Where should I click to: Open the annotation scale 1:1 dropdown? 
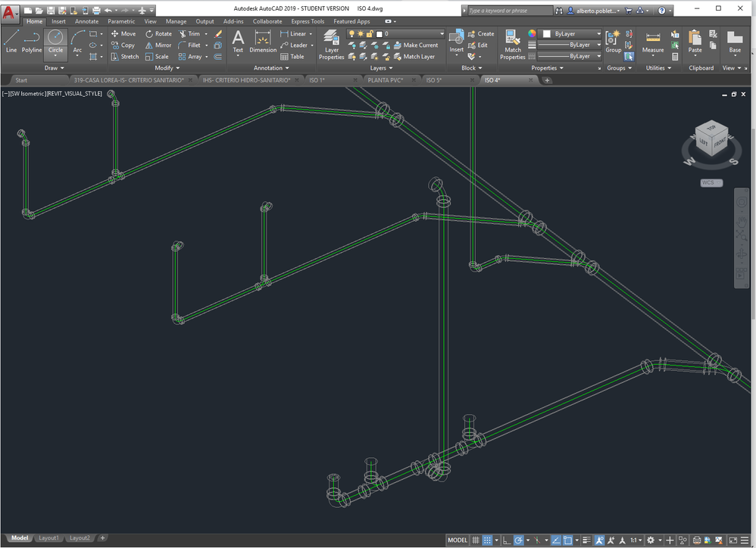634,540
